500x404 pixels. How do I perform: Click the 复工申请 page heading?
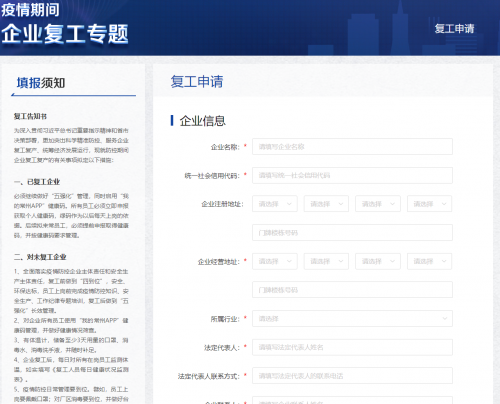pyautogui.click(x=197, y=82)
